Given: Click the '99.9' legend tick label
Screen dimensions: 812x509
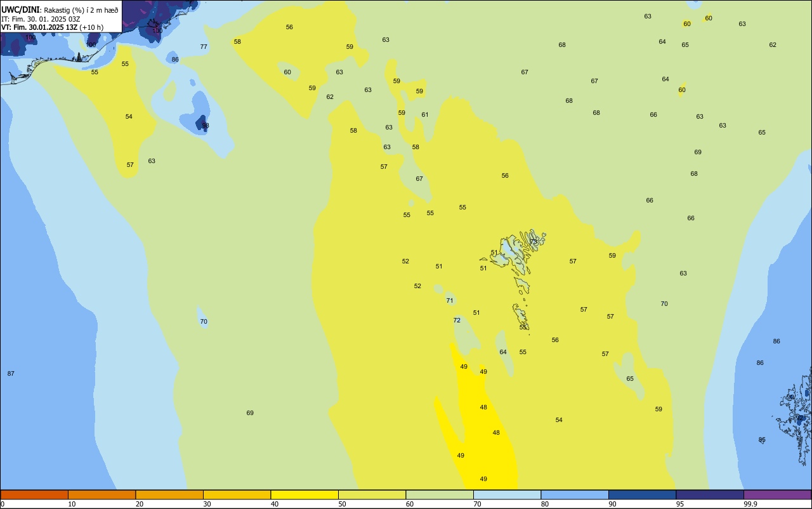Looking at the screenshot, I should [750, 504].
